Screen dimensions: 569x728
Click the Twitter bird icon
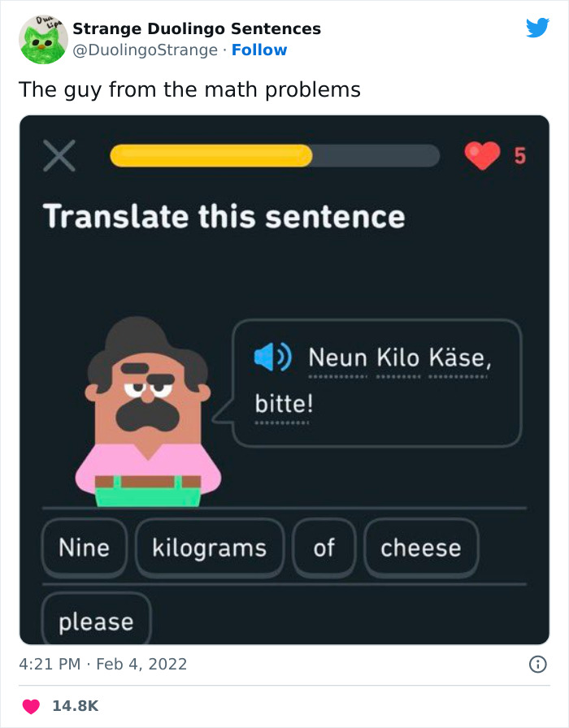tap(538, 28)
